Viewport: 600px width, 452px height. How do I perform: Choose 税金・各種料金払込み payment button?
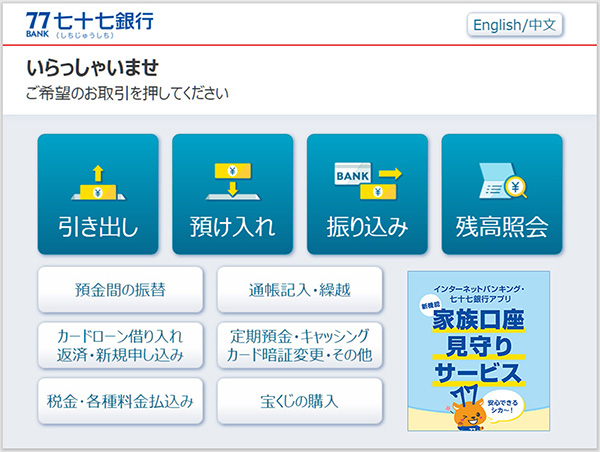120,401
